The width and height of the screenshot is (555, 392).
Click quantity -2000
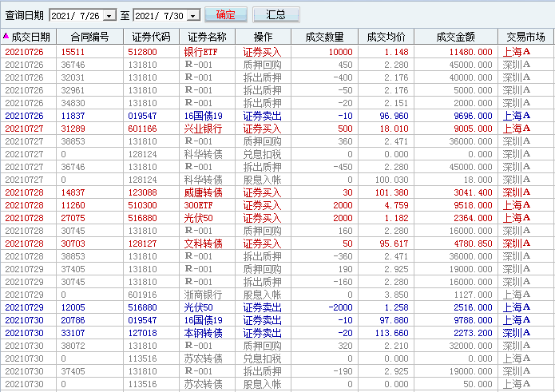click(340, 307)
